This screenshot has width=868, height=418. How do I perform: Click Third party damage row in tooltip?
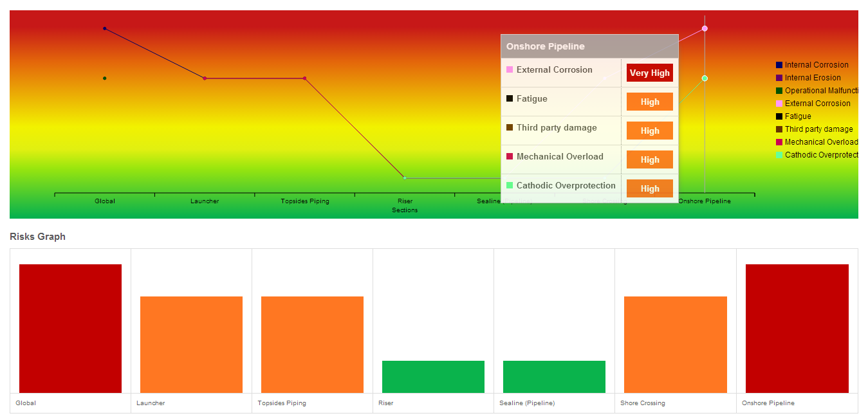pyautogui.click(x=589, y=131)
